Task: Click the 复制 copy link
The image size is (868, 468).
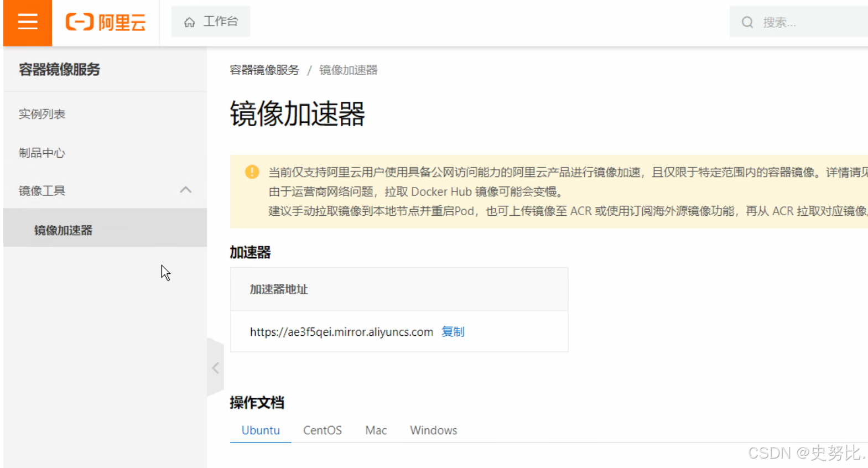Action: (x=453, y=332)
